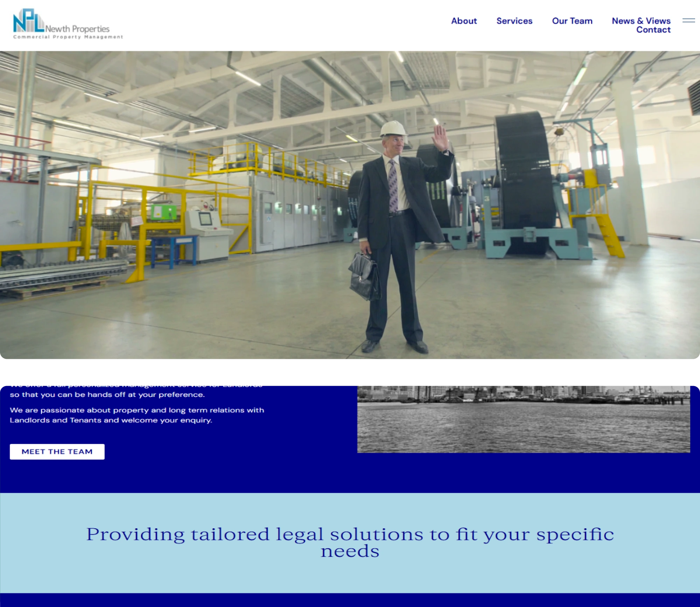Click the NPL logo icon
Viewport: 700px width, 607px height.
(x=28, y=21)
